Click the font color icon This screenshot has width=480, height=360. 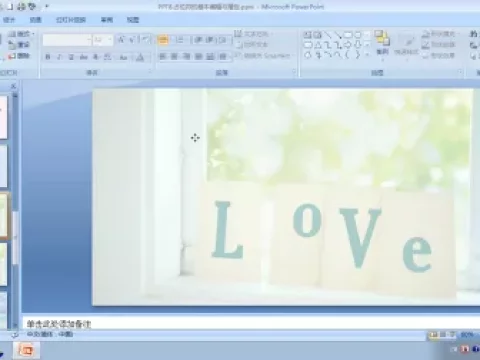(x=140, y=57)
